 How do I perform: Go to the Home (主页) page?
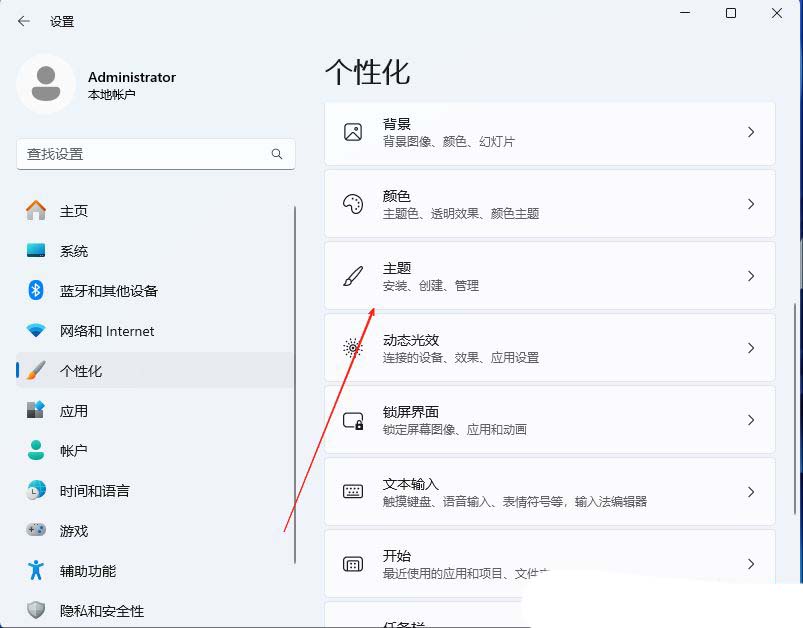click(x=74, y=211)
